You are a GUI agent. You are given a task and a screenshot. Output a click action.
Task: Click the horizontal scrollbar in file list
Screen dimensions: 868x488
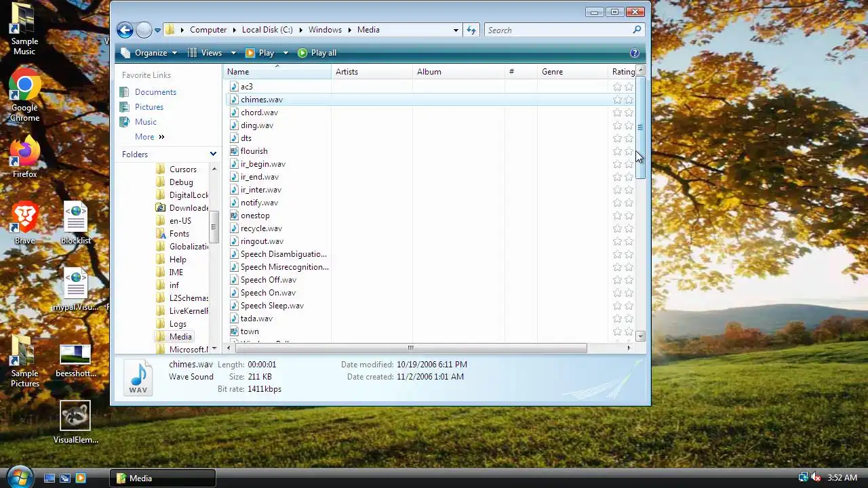[410, 348]
